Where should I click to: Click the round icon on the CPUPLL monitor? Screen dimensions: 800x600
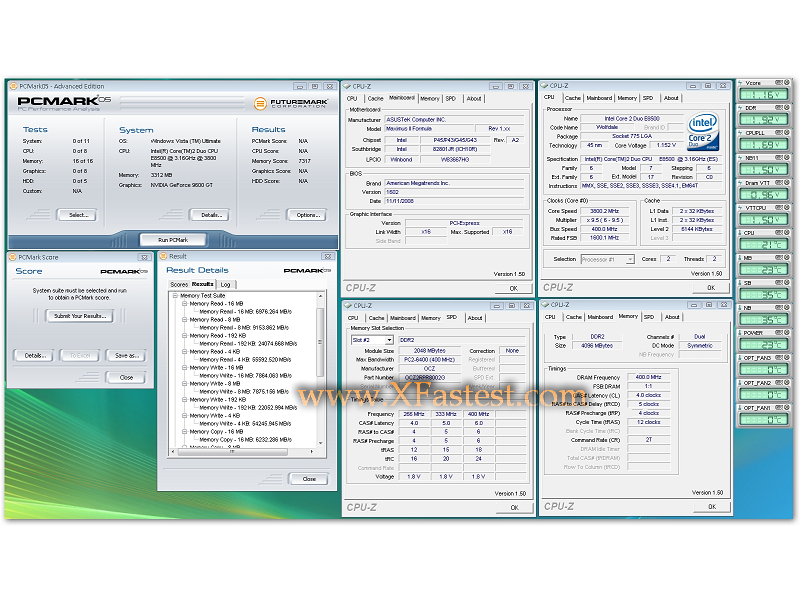[x=787, y=133]
